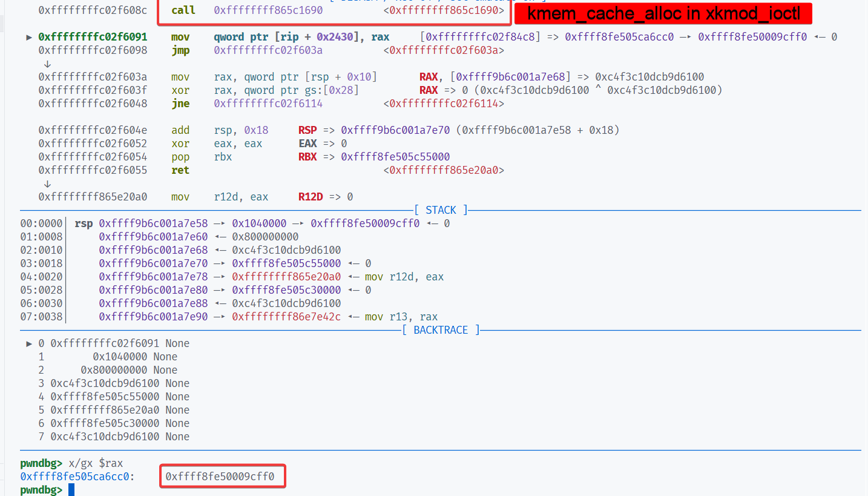Click the ret instruction mnemonic
This screenshot has height=496, width=868.
[180, 170]
